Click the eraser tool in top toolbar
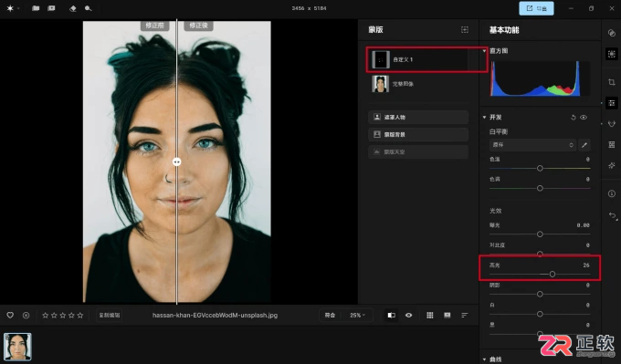621x364 pixels. [72, 8]
